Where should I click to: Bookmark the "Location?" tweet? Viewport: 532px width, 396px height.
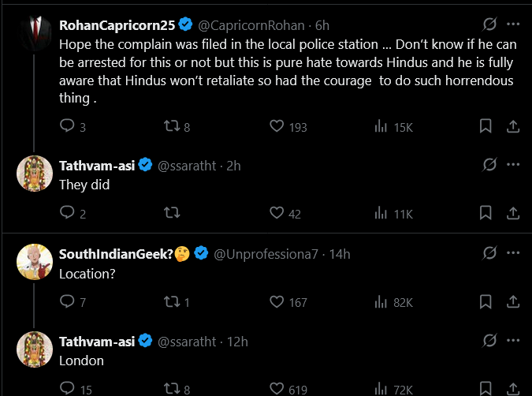tap(486, 301)
